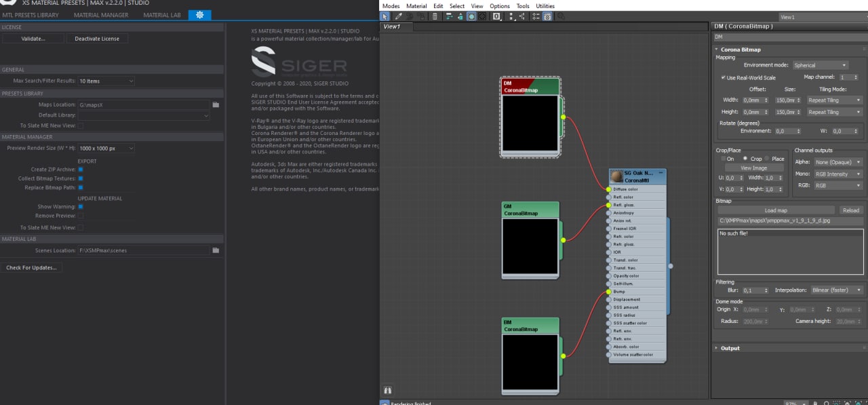This screenshot has height=405, width=868.
Task: Click binoculars search icon in View1
Action: click(388, 390)
